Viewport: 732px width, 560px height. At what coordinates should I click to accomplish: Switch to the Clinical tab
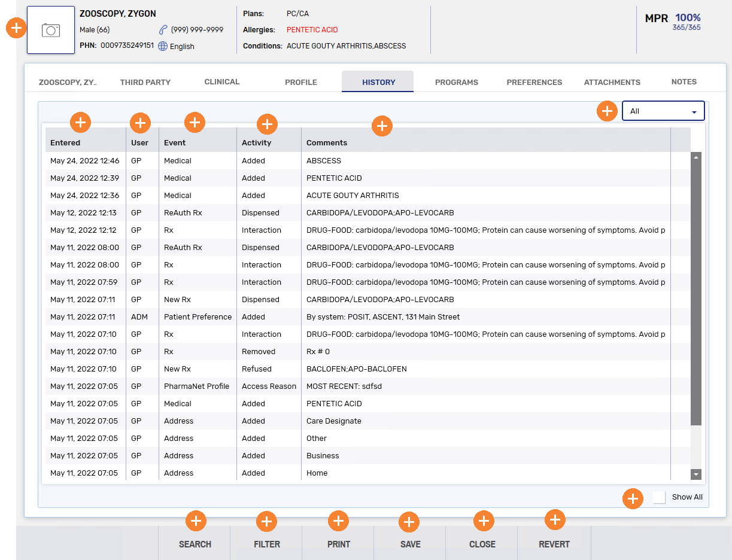222,82
